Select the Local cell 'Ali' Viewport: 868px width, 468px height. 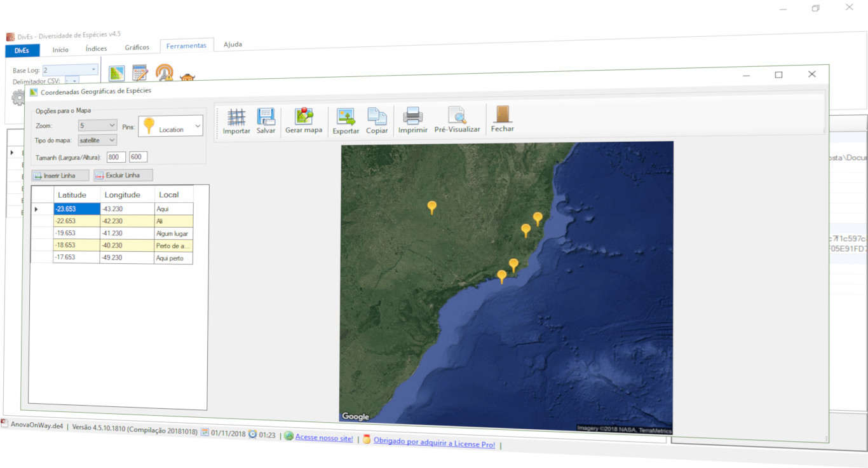click(x=173, y=221)
